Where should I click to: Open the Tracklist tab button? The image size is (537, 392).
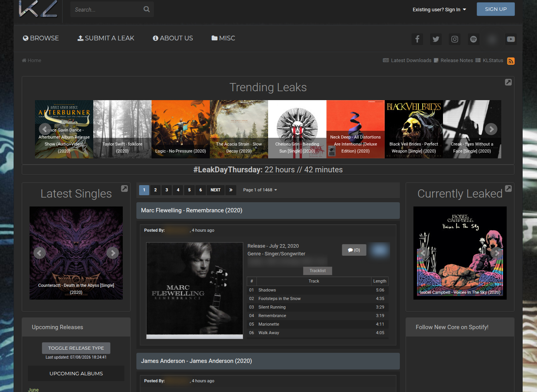click(x=318, y=271)
